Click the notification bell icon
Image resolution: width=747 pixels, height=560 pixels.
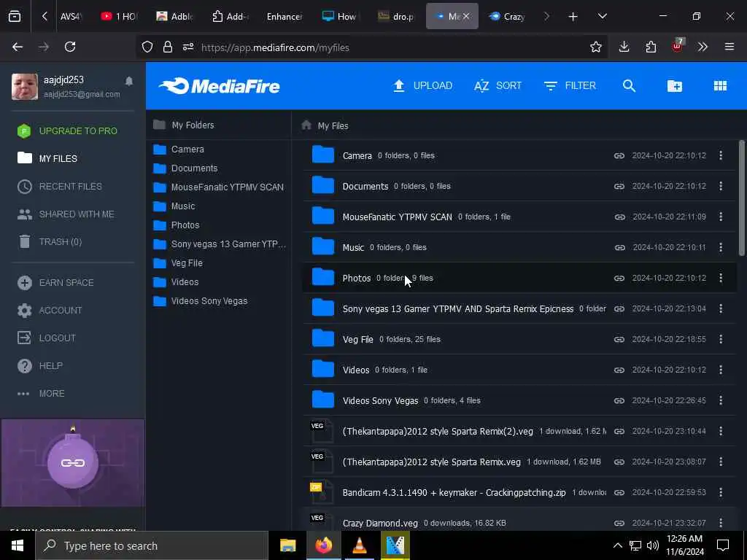tap(128, 81)
